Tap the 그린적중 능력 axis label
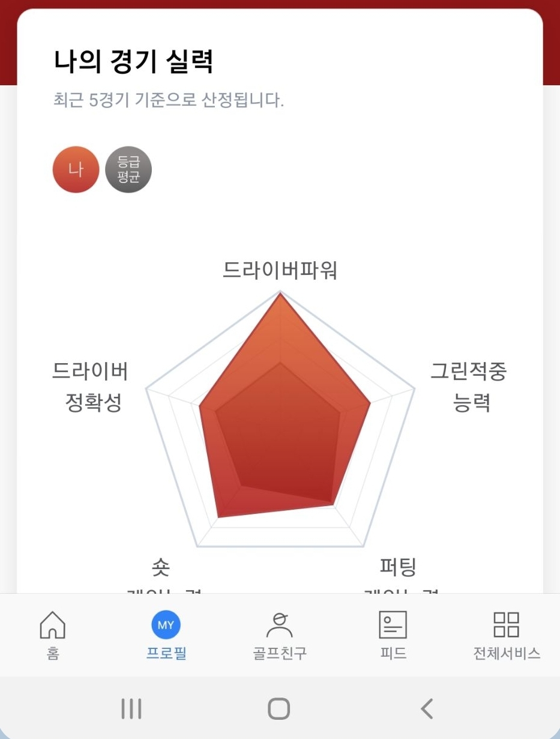Viewport: 560px width, 739px height. 469,387
